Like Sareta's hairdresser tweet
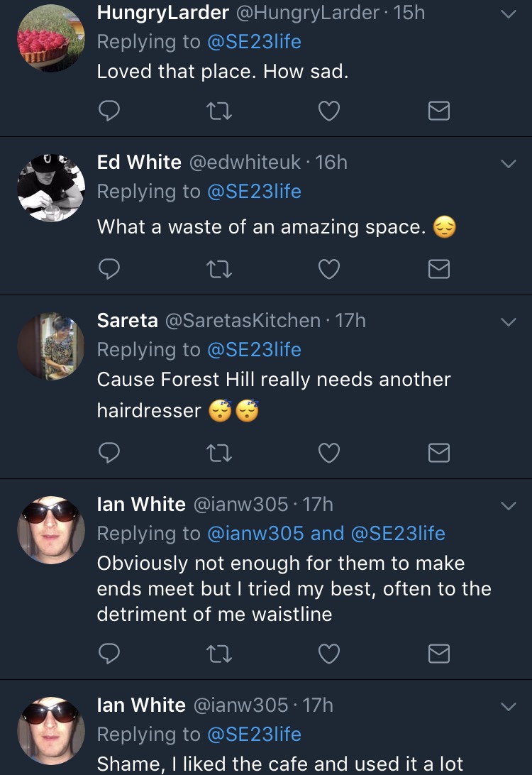The height and width of the screenshot is (775, 532). pos(329,453)
